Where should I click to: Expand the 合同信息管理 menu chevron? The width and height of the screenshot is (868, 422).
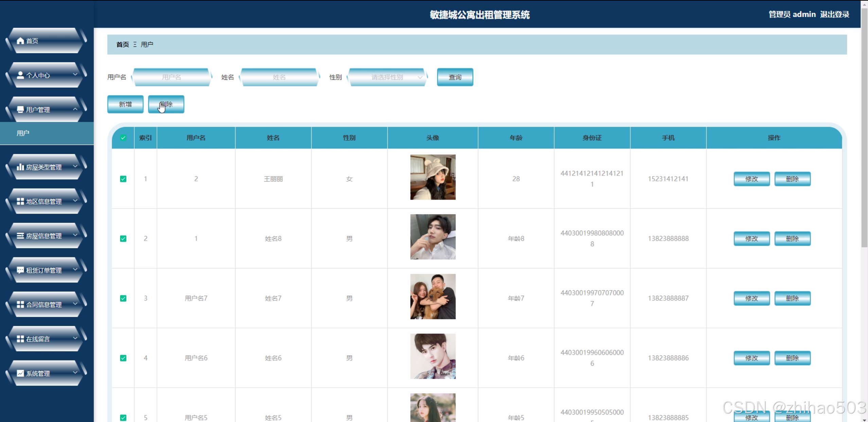[75, 304]
